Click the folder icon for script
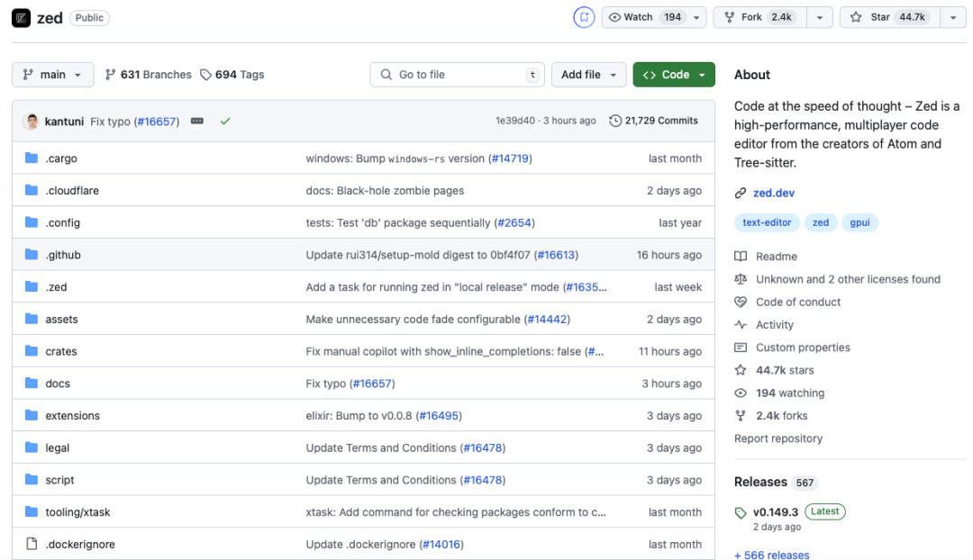Viewport: 973px width, 560px height. 31,480
